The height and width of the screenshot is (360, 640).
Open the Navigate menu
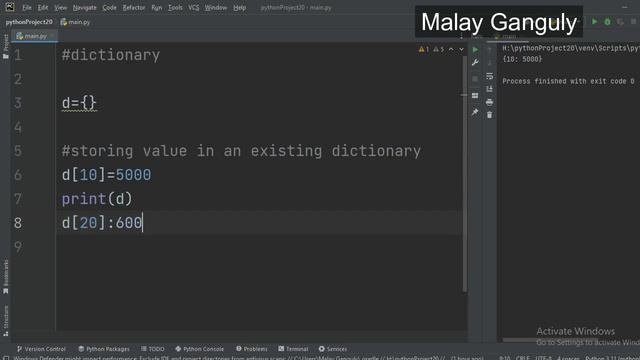84,7
